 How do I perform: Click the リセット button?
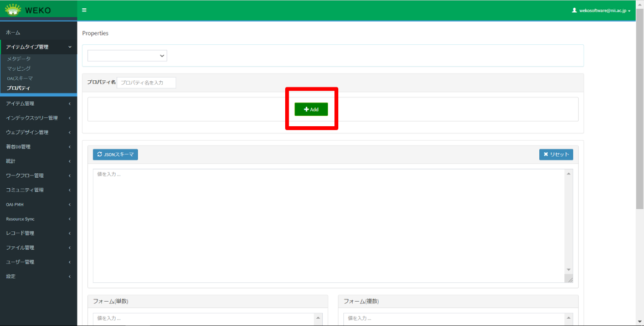pyautogui.click(x=556, y=154)
